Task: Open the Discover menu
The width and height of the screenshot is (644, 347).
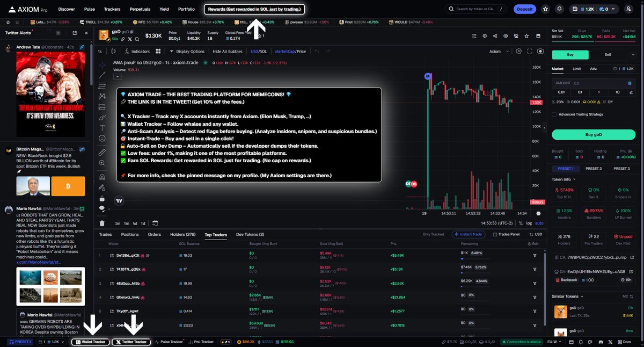Action: [67, 9]
